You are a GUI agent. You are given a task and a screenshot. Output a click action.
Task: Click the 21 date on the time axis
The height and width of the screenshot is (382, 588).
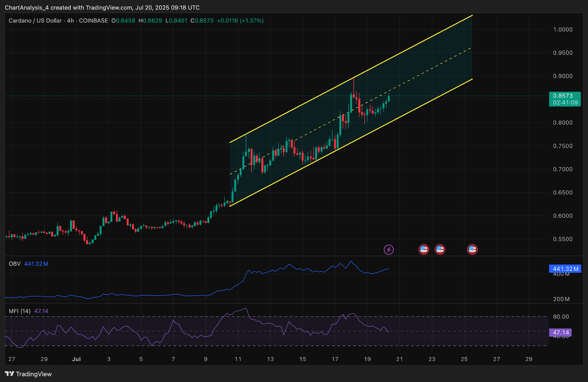(x=399, y=359)
